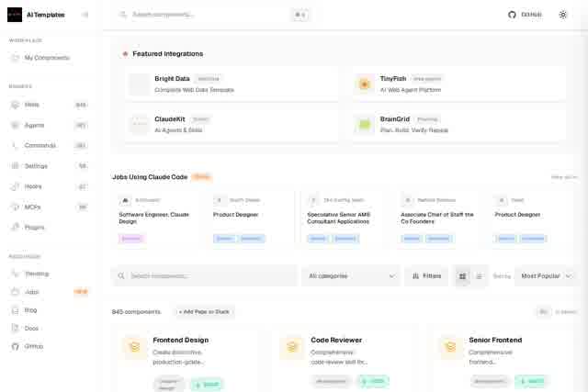Open the Docs sidebar icon
This screenshot has height=392, width=588.
pos(15,329)
